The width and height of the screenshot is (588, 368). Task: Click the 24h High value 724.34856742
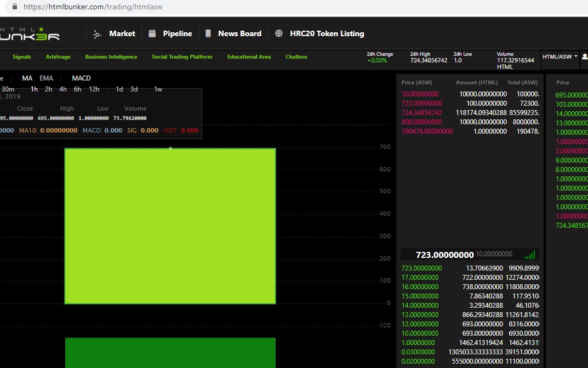pos(429,60)
